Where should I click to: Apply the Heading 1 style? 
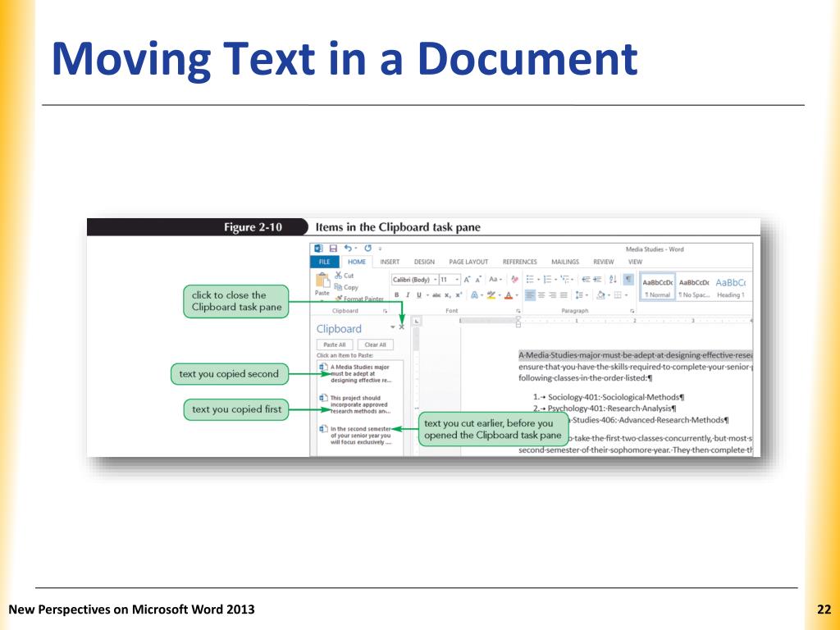point(731,287)
